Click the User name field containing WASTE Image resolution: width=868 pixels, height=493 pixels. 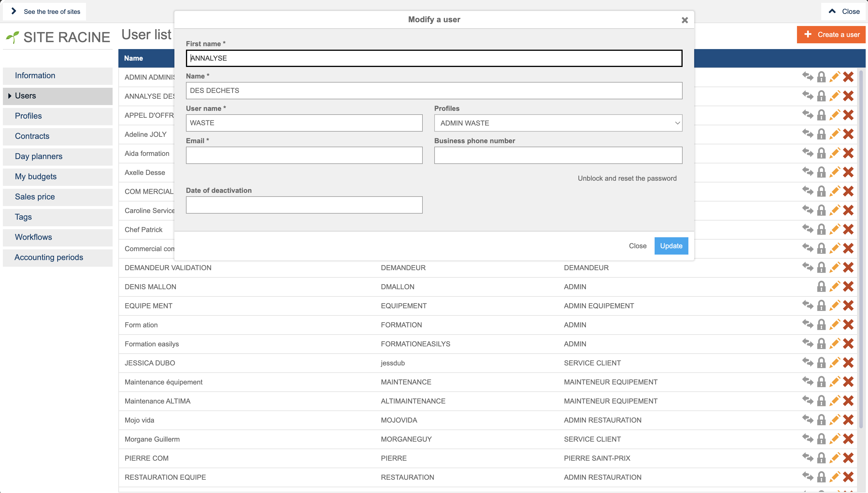click(x=304, y=123)
